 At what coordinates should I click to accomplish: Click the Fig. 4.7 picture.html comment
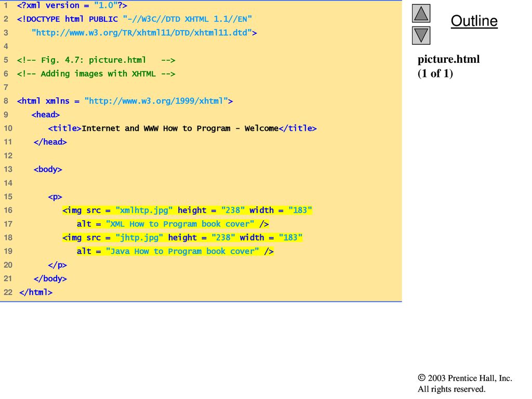[x=96, y=60]
